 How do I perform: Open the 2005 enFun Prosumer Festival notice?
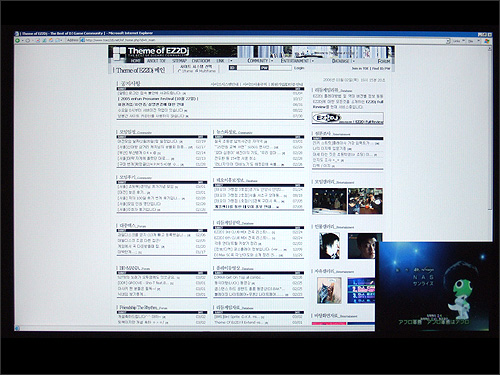(x=158, y=99)
